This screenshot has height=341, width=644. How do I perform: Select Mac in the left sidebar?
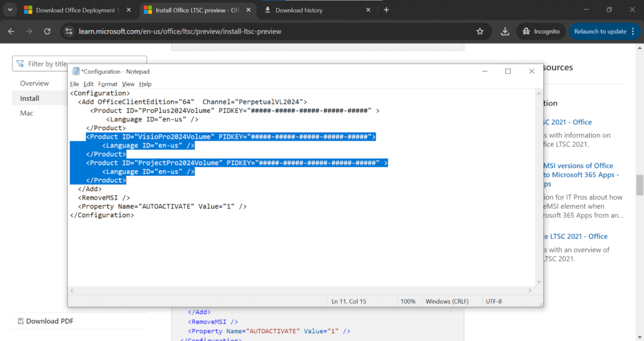[x=26, y=113]
